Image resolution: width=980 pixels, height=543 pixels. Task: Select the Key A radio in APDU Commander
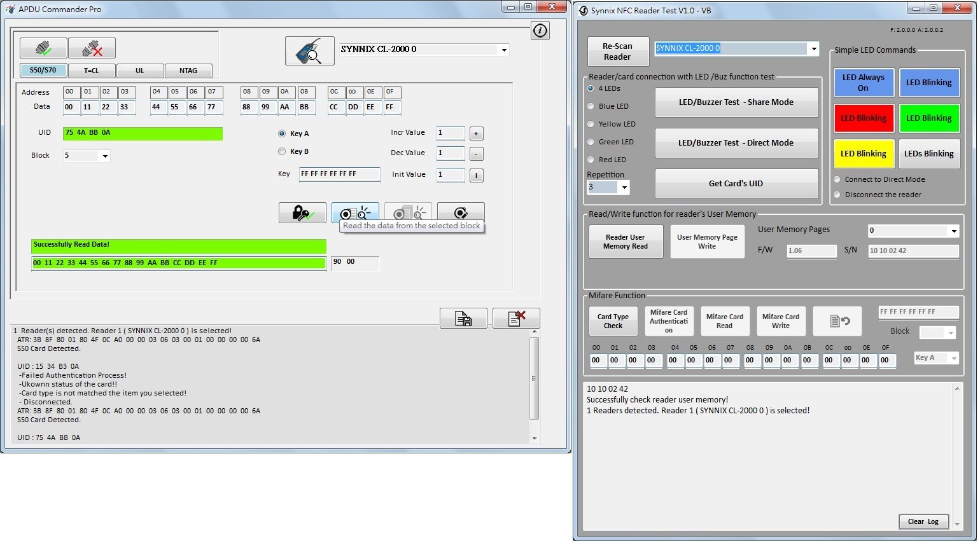pos(282,134)
